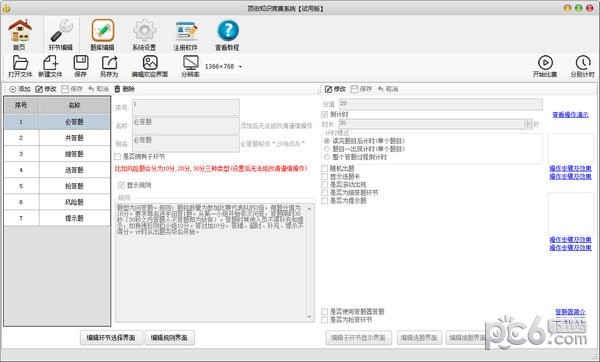The image size is (600, 362).
Task: Click 修改 in left panel toolbar
Action: [x=46, y=89]
